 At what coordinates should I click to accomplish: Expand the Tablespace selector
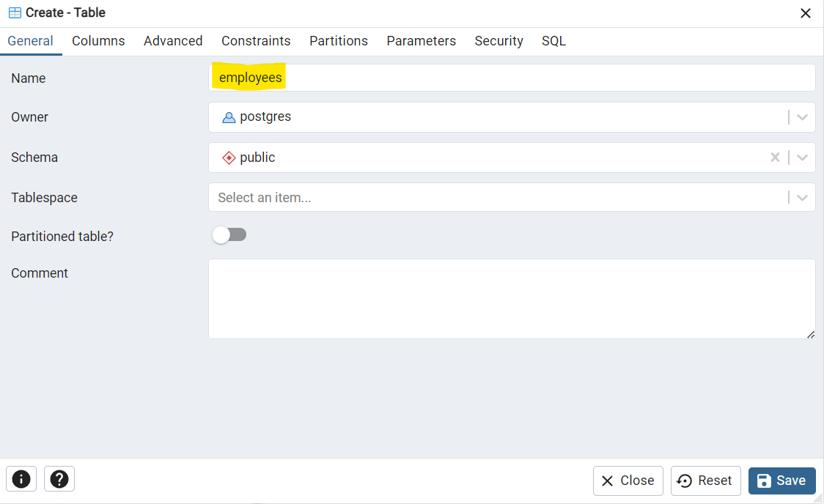pyautogui.click(x=802, y=196)
